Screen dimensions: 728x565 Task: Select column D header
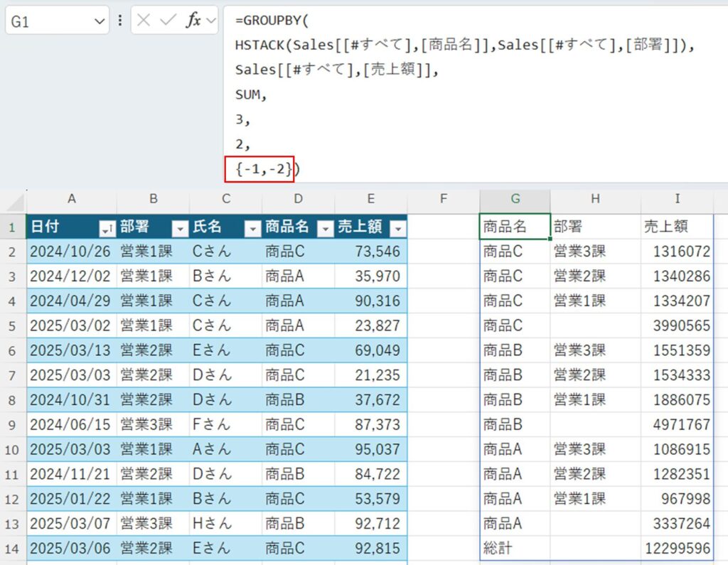click(x=299, y=199)
